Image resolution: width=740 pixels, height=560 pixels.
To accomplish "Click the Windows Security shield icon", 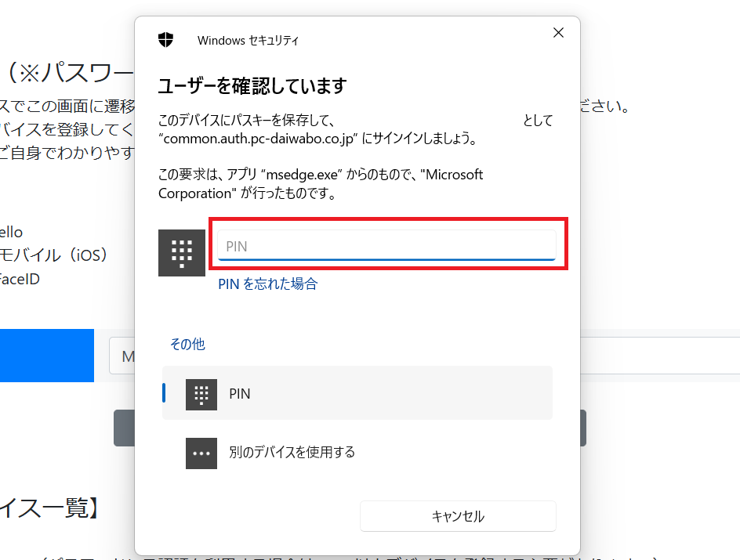I will coord(165,40).
